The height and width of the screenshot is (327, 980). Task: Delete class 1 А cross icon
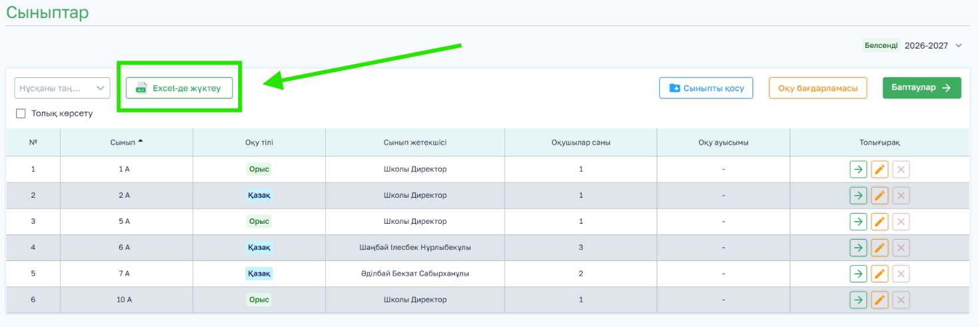pyautogui.click(x=901, y=169)
